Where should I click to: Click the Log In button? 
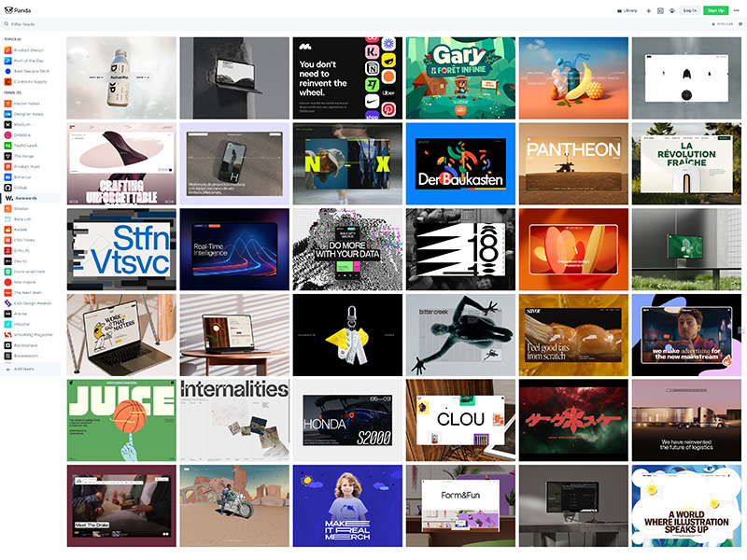point(689,10)
